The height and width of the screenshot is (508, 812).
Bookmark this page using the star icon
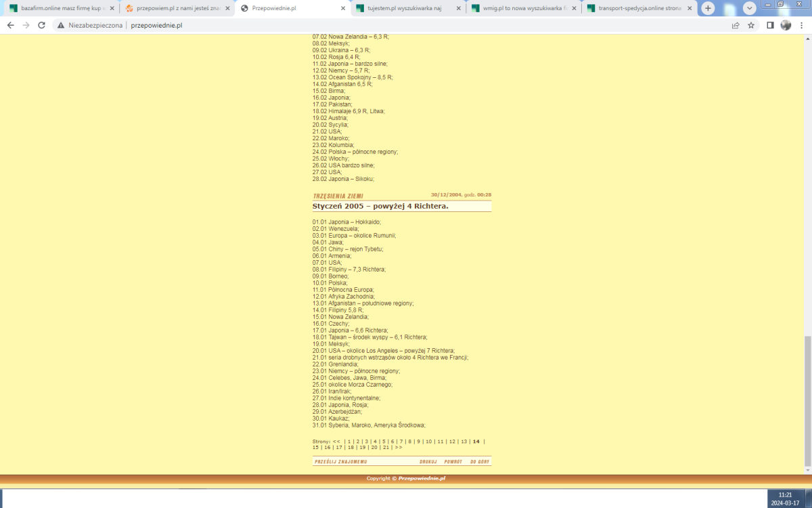(751, 25)
